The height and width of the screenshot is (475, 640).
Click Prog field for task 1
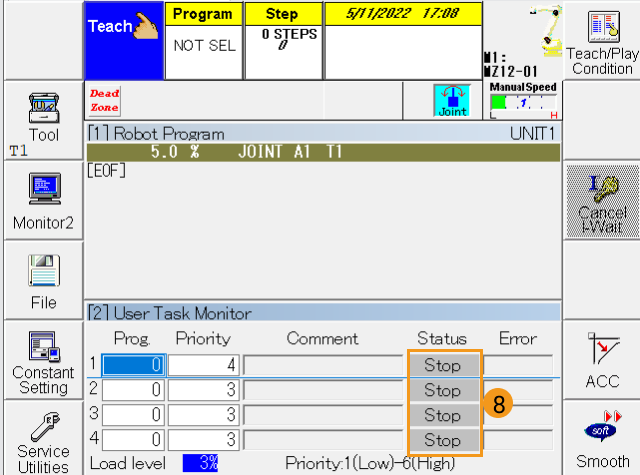point(133,364)
